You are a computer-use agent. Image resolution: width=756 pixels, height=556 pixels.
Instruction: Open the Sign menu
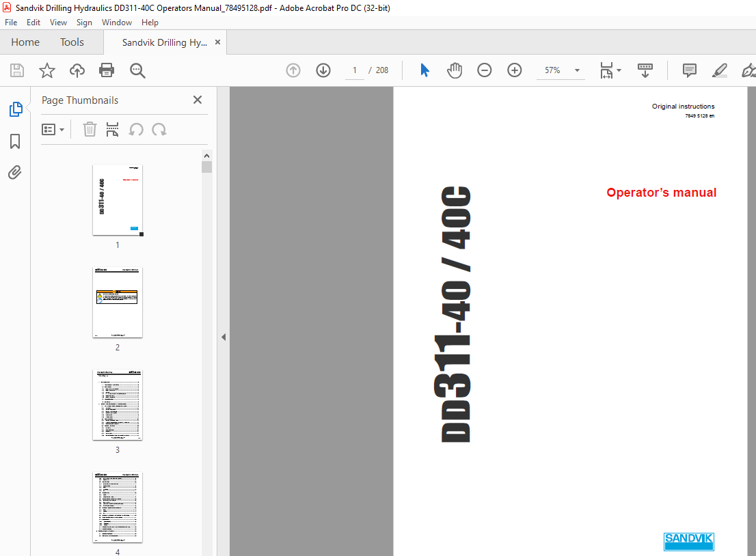(84, 22)
